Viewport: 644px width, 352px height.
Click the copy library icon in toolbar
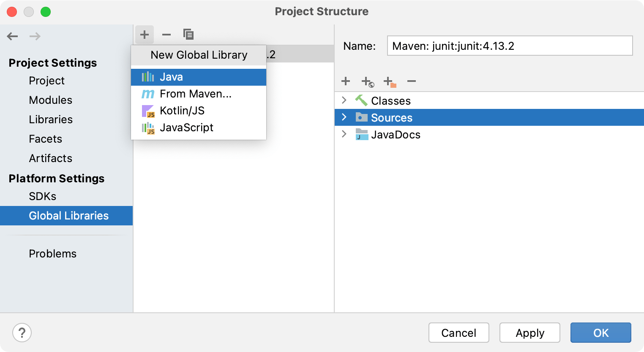click(x=188, y=34)
